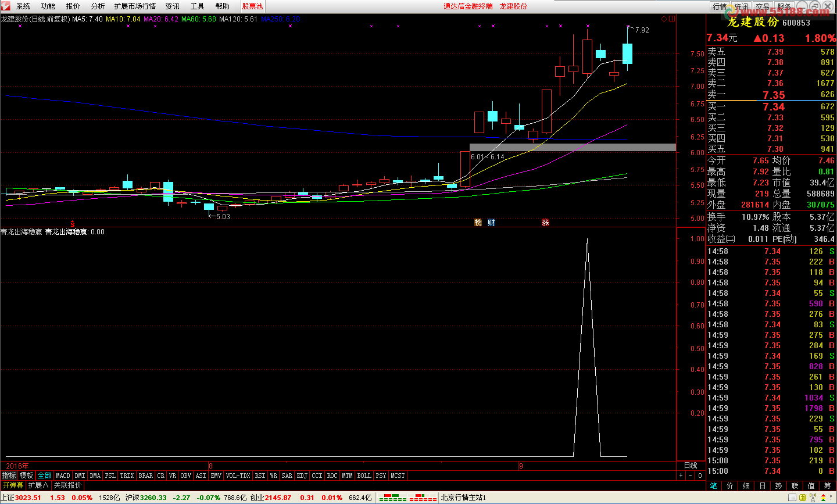Click the red diamond icon above chart

point(664,19)
